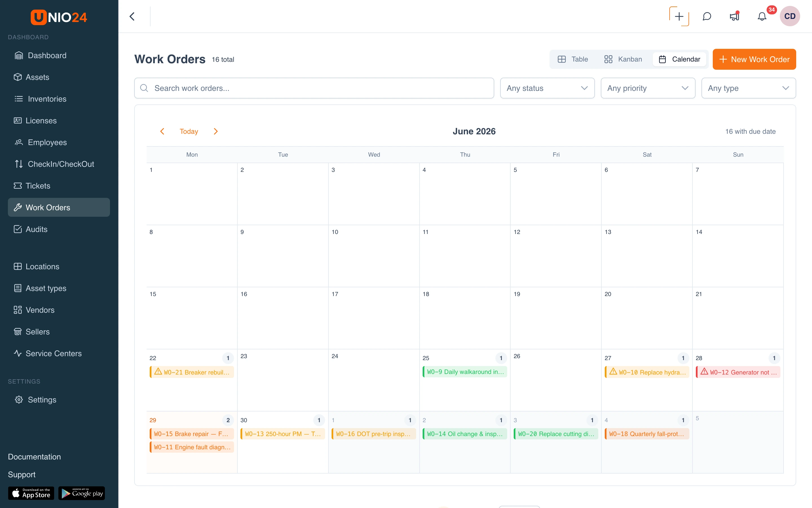The height and width of the screenshot is (508, 812).
Task: Open Documentation link
Action: 35,457
